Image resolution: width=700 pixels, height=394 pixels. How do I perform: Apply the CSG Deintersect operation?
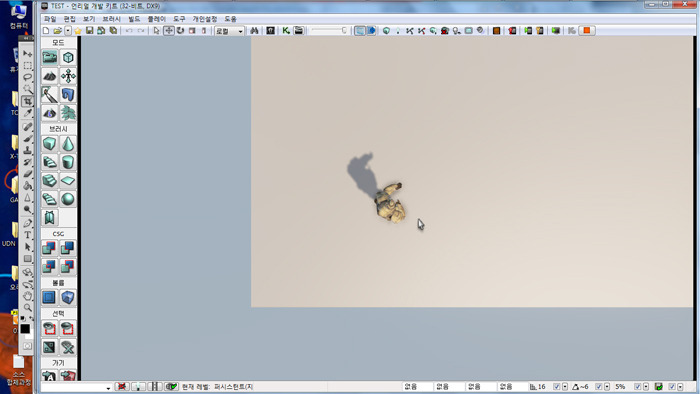pos(68,266)
